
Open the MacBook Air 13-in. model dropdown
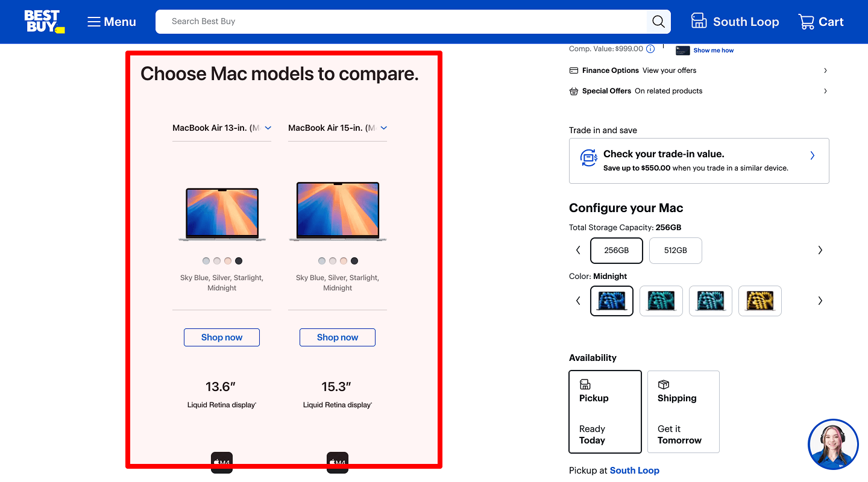268,128
